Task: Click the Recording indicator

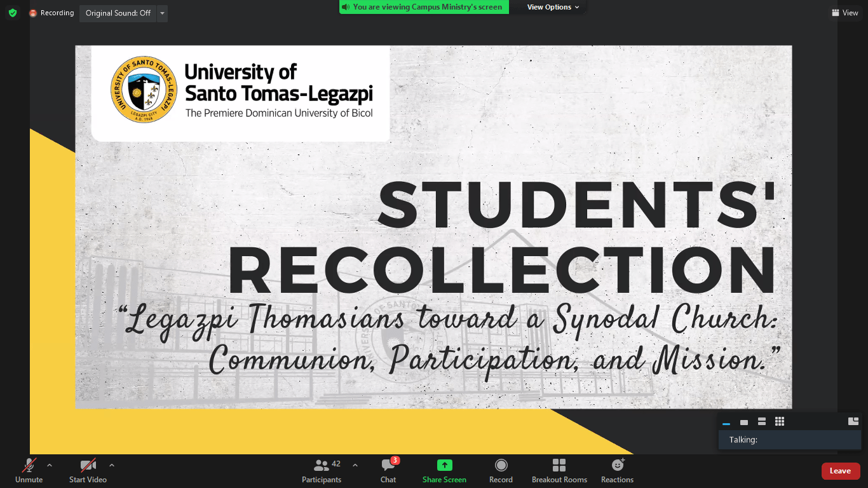Action: tap(51, 12)
